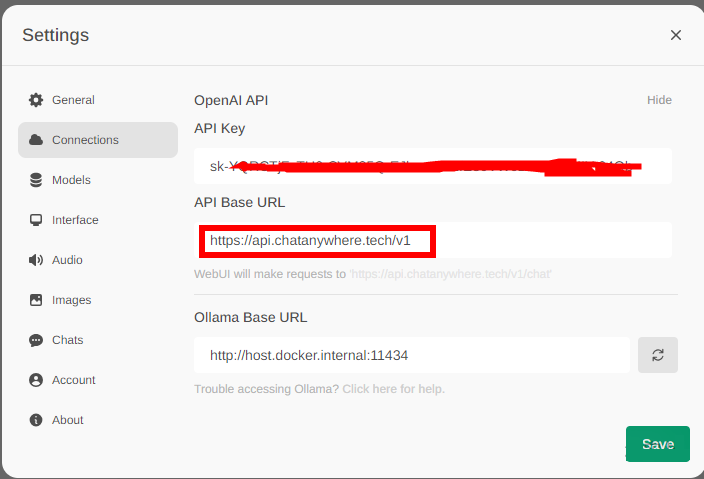Click the About info icon
This screenshot has width=704, height=479.
point(36,420)
